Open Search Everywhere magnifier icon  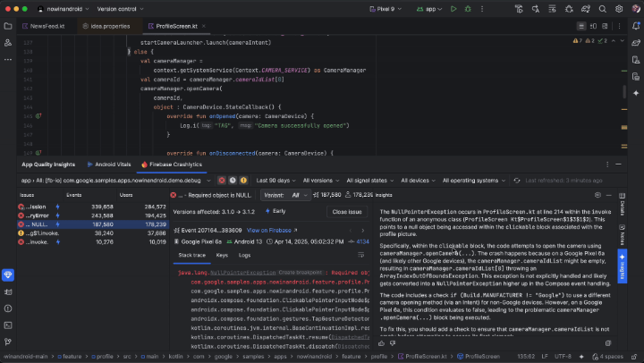[603, 9]
